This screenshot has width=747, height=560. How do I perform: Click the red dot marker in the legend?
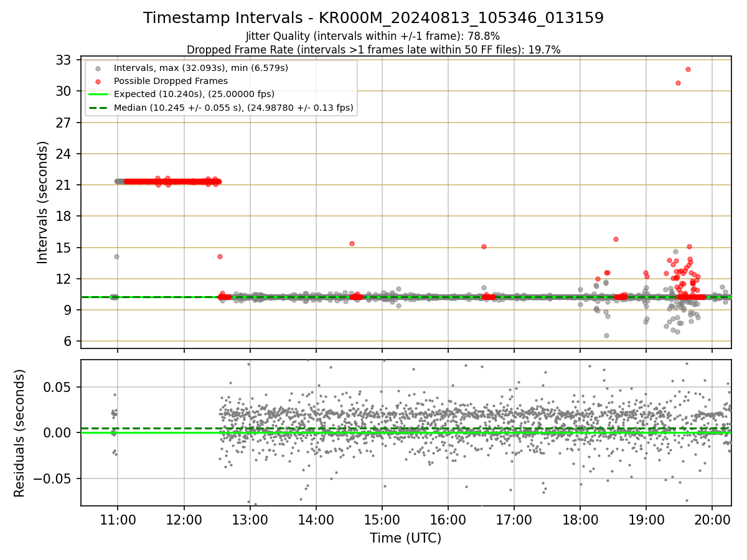[x=98, y=81]
